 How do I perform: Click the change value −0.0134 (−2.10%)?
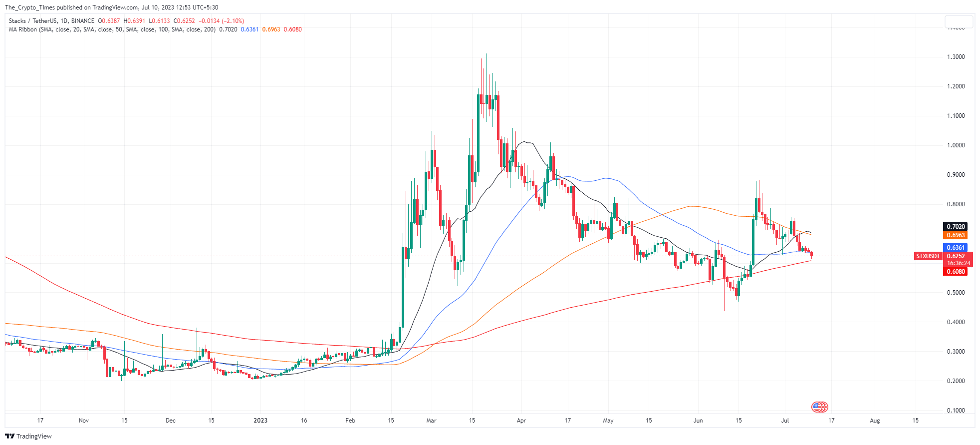pos(221,21)
